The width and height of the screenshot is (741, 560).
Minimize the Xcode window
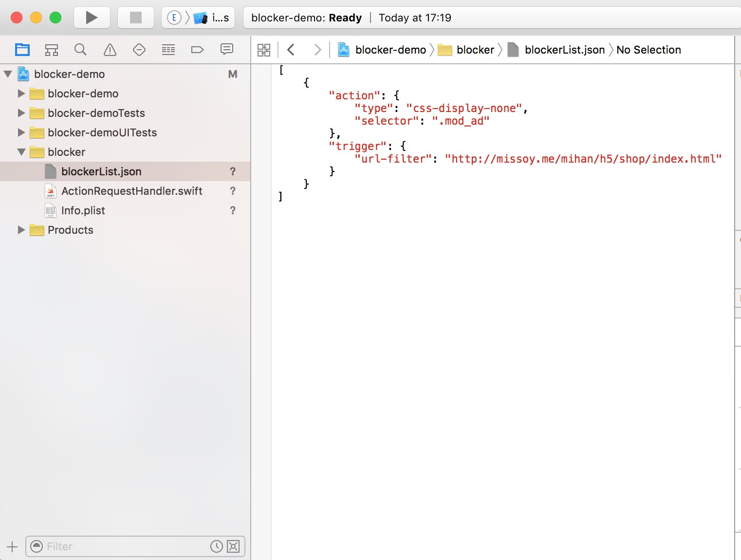[x=36, y=18]
